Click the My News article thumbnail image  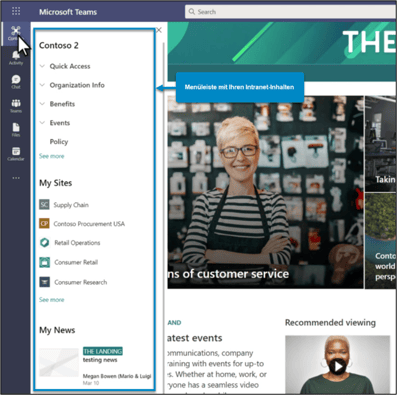click(x=59, y=362)
